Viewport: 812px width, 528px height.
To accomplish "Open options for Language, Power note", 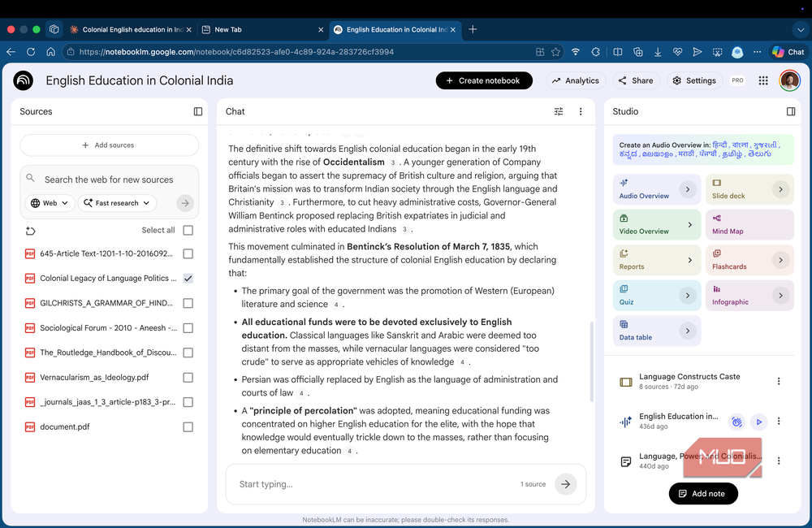I will click(x=779, y=461).
